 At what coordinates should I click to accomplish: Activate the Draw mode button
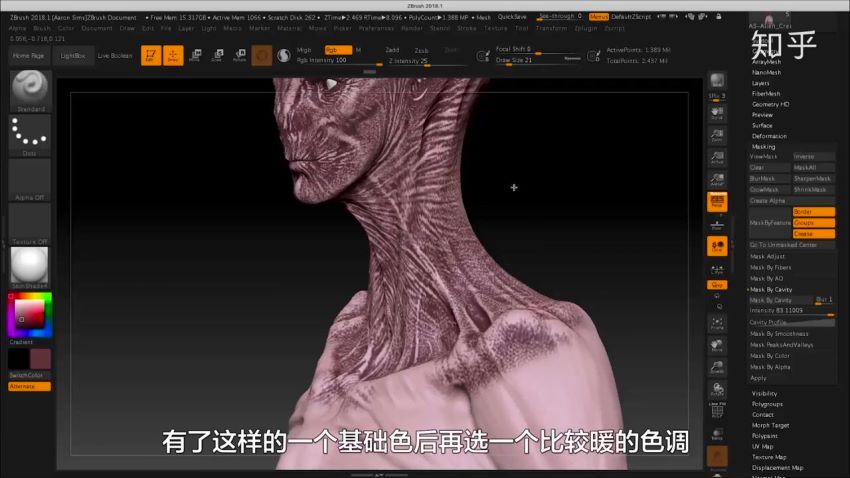tap(173, 55)
